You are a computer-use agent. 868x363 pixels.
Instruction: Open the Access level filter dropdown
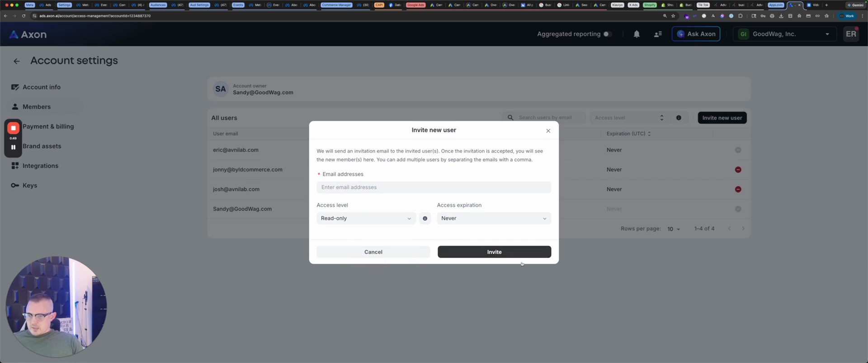click(x=629, y=118)
